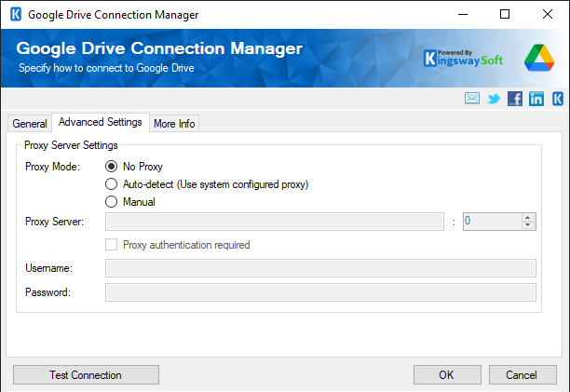Click the title bar K app icon
This screenshot has height=392, width=570.
coord(16,15)
